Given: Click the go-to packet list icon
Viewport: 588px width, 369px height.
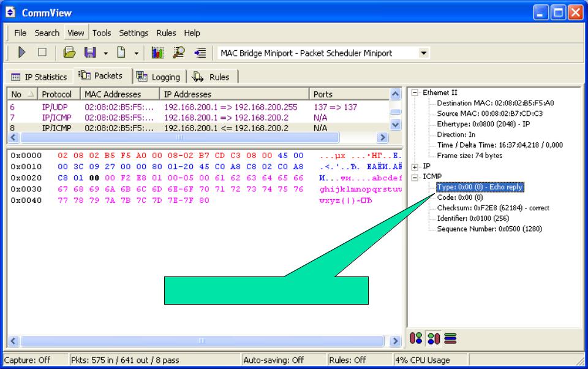Looking at the screenshot, I should click(x=200, y=53).
